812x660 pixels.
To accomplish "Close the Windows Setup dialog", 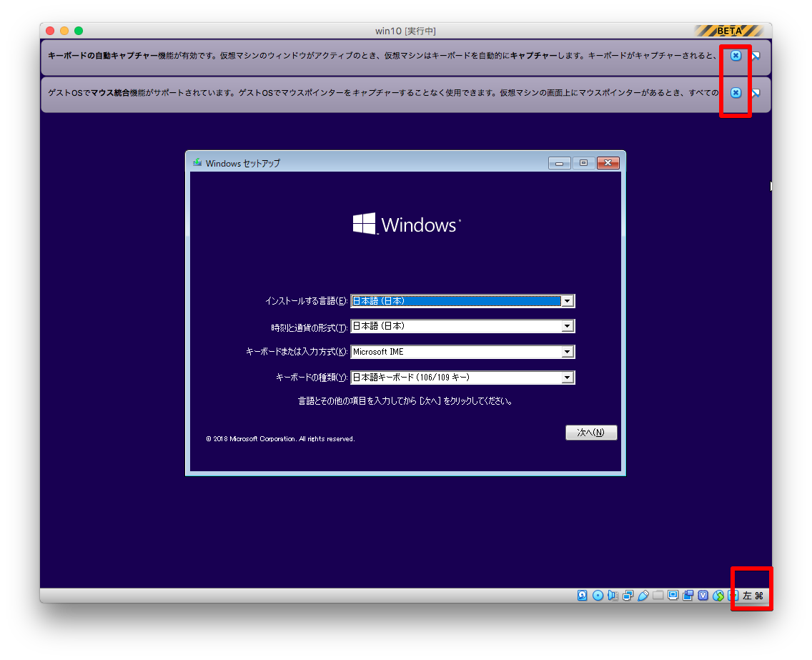I will click(x=608, y=163).
